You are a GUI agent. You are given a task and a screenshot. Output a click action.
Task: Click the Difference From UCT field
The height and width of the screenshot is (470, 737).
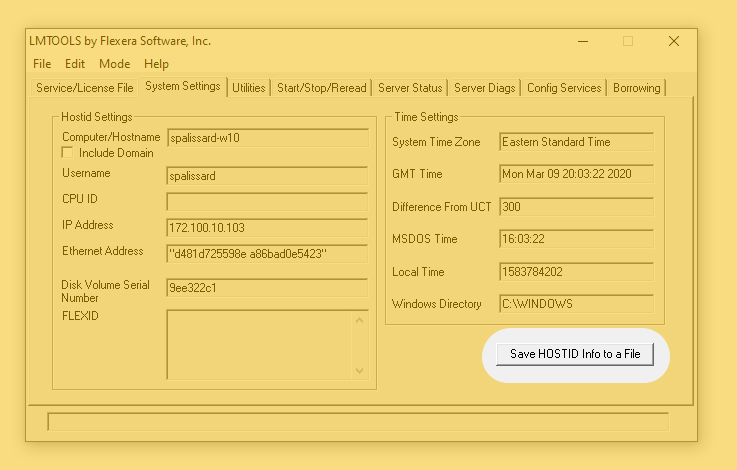(576, 207)
